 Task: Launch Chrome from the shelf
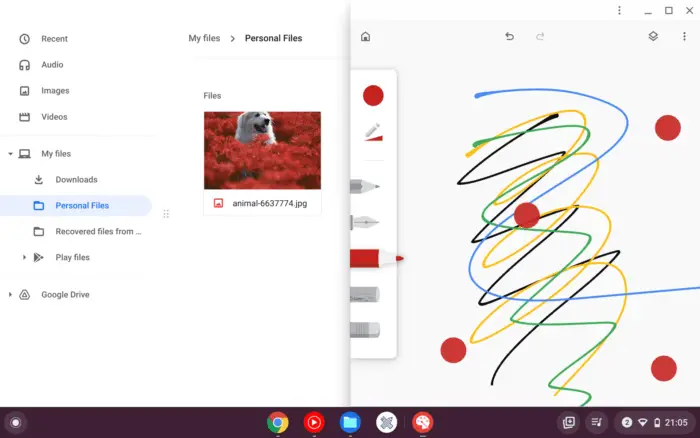pos(278,422)
